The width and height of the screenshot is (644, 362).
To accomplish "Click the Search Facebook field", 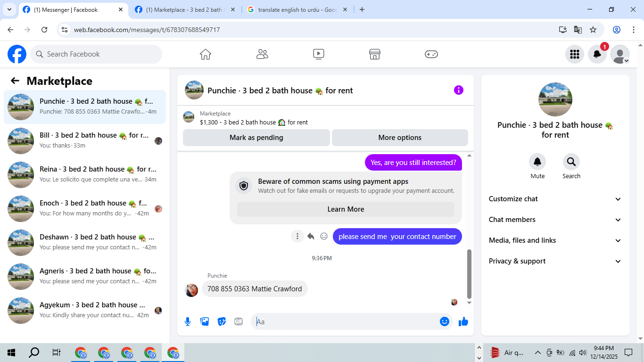I will 96,54.
